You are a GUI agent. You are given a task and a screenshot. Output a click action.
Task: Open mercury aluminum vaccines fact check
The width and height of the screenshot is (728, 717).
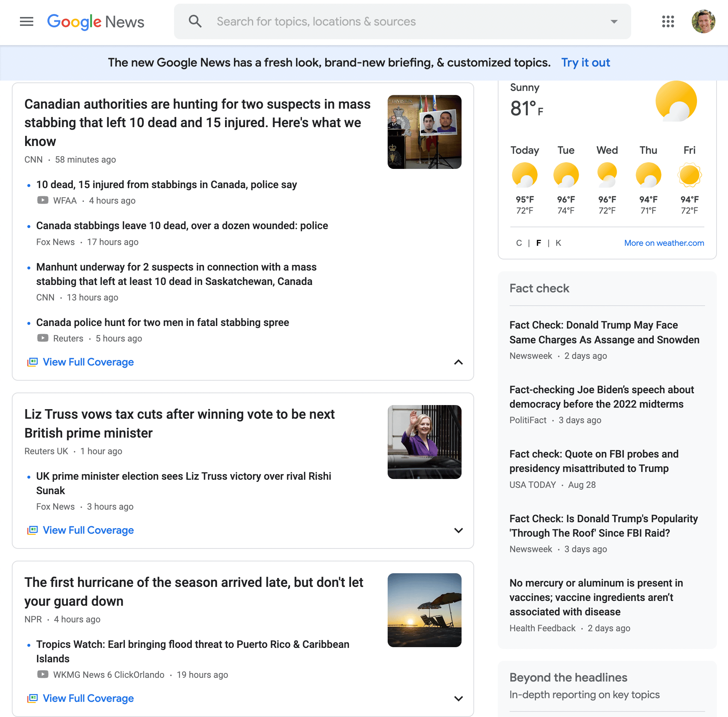[x=596, y=597]
